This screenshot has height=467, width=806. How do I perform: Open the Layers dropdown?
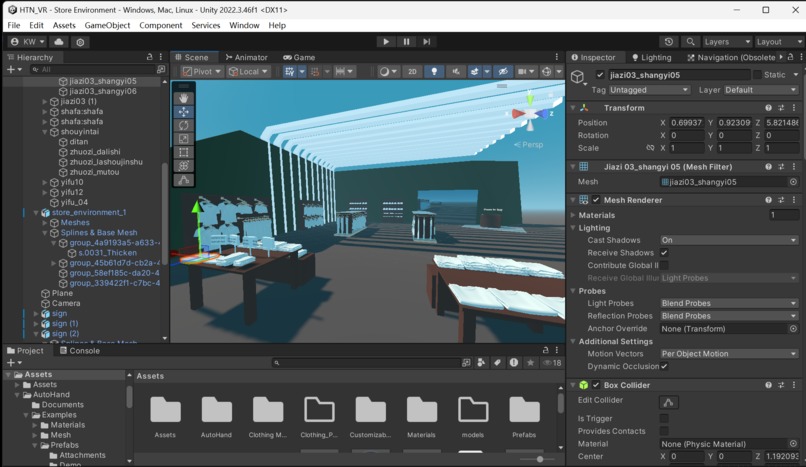[727, 42]
